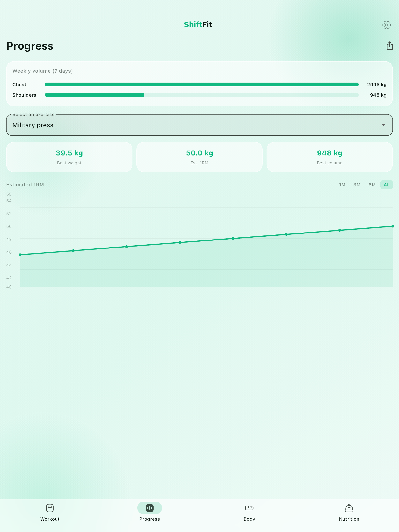
Task: Expand the exercise dropdown arrow
Action: pos(383,125)
